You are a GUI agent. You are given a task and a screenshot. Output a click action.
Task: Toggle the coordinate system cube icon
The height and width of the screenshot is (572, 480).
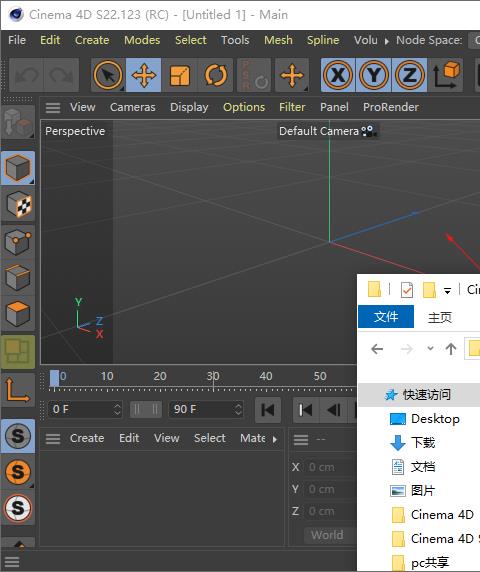(x=446, y=76)
